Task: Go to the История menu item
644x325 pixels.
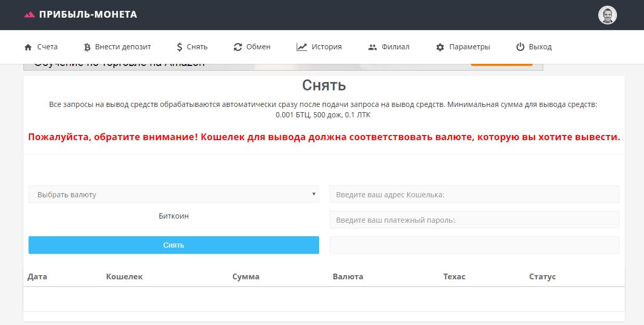Action: coord(326,47)
